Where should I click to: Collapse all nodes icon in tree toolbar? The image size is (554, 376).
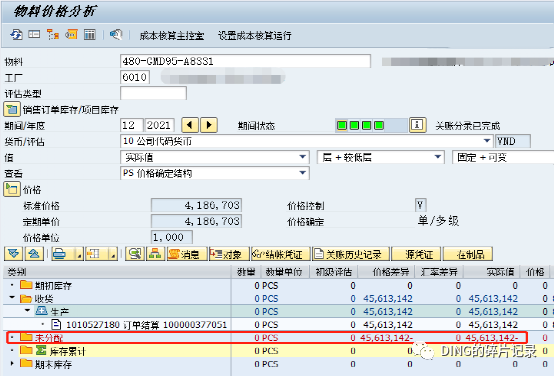(34, 254)
